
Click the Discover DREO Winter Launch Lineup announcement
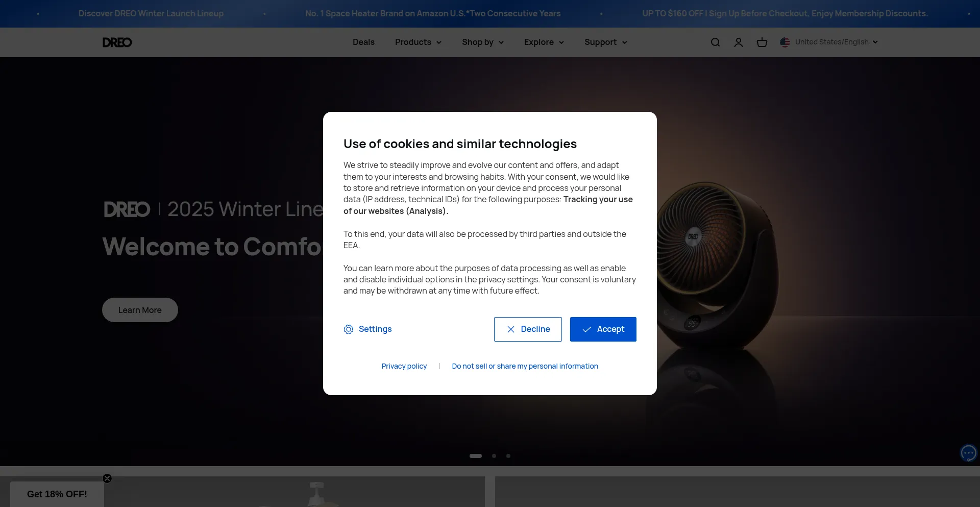point(151,14)
